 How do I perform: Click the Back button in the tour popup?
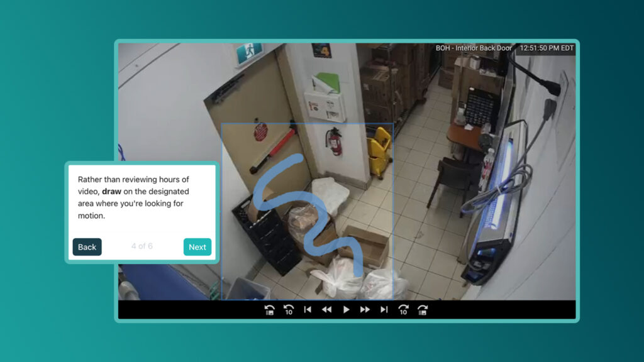coord(87,247)
